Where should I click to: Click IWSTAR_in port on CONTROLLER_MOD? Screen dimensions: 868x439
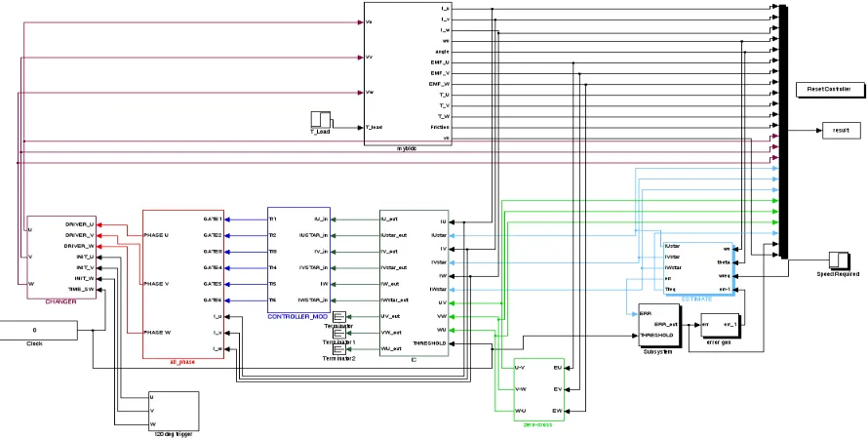(x=314, y=300)
